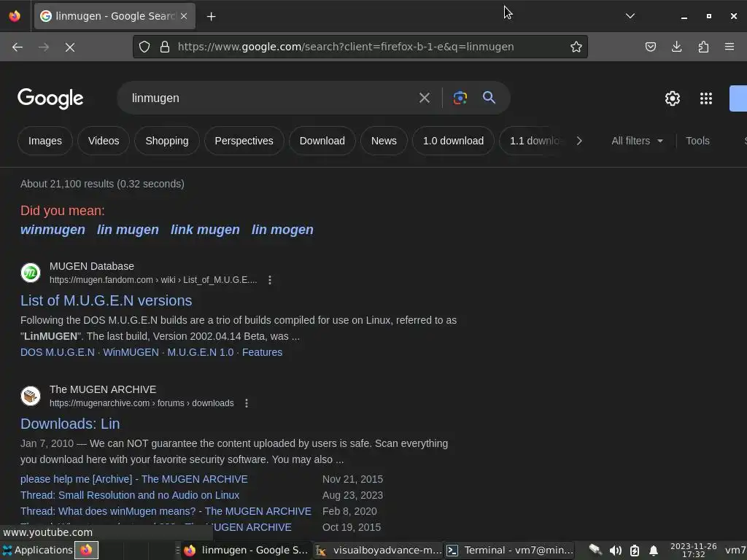Open Firefox extensions menu
Screen dimensions: 747x560
tap(703, 47)
